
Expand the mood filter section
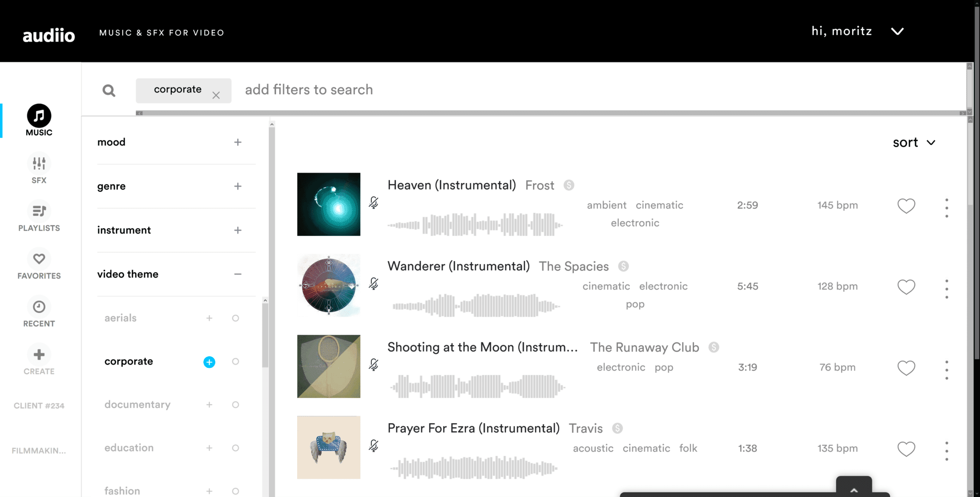click(238, 142)
